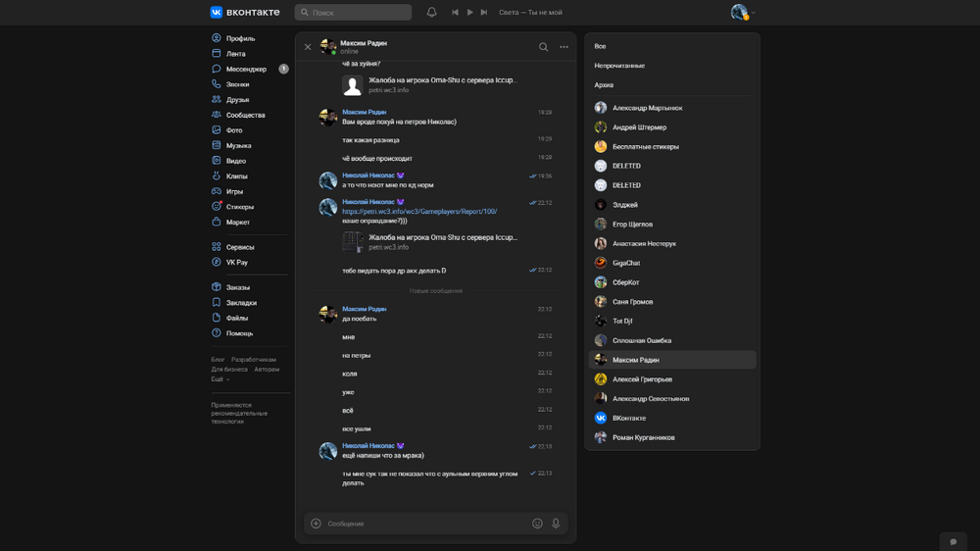Open Мессенджер from the left sidebar

click(245, 70)
